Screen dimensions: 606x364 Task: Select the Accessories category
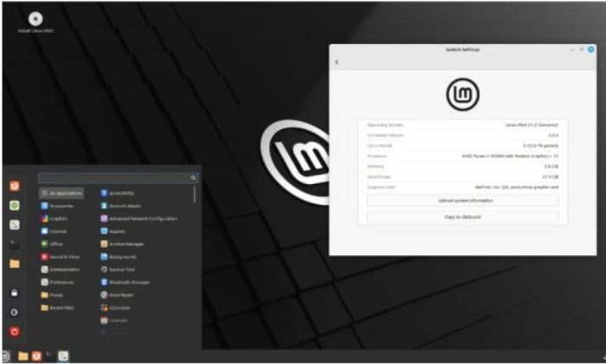click(x=57, y=206)
